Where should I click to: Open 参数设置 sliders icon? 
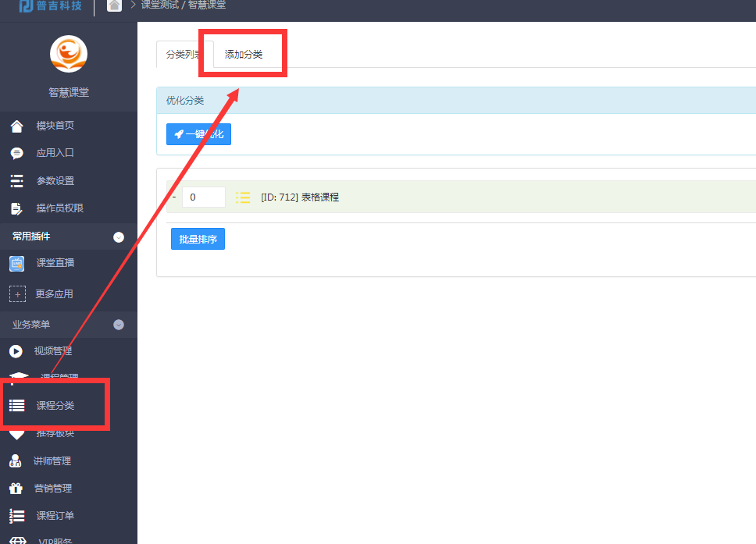pyautogui.click(x=17, y=181)
